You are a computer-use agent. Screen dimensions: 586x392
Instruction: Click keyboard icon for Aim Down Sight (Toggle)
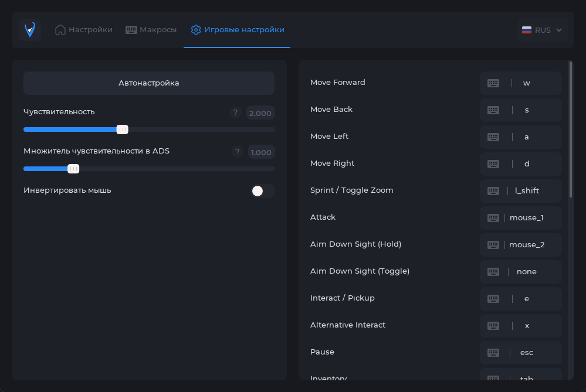pos(493,271)
